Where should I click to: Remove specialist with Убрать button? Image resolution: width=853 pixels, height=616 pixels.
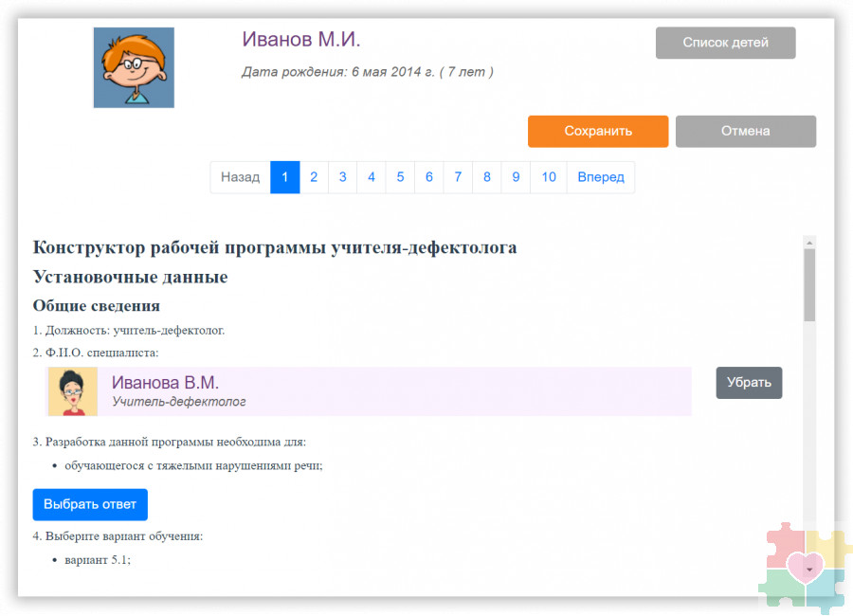pos(749,383)
